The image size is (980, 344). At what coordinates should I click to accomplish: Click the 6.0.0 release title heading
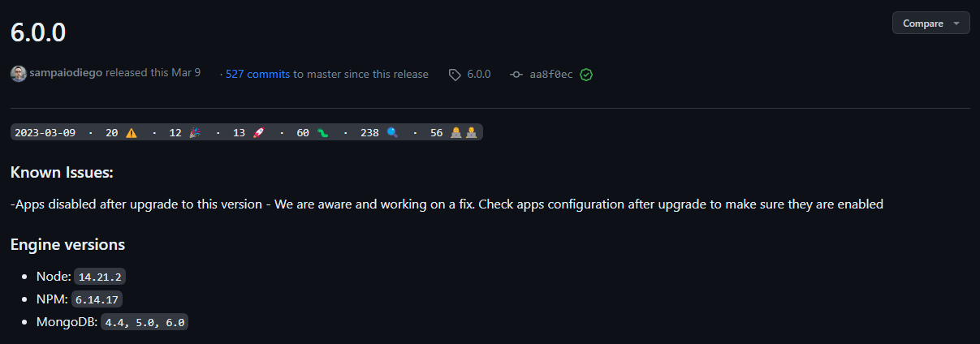tap(38, 32)
